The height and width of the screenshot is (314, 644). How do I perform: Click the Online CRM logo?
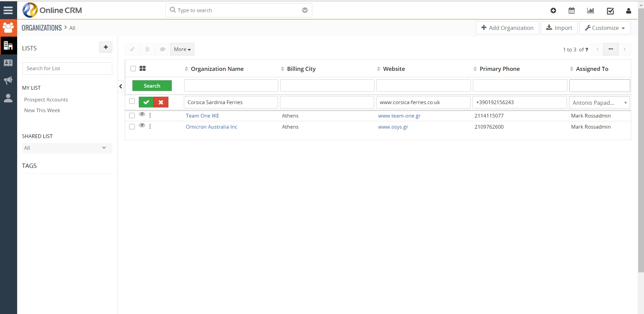52,10
